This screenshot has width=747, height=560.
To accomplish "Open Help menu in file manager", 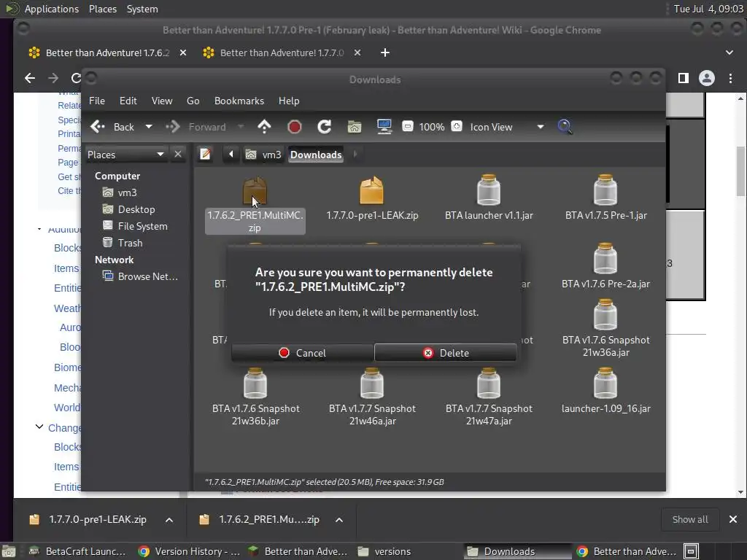I will coord(289,101).
